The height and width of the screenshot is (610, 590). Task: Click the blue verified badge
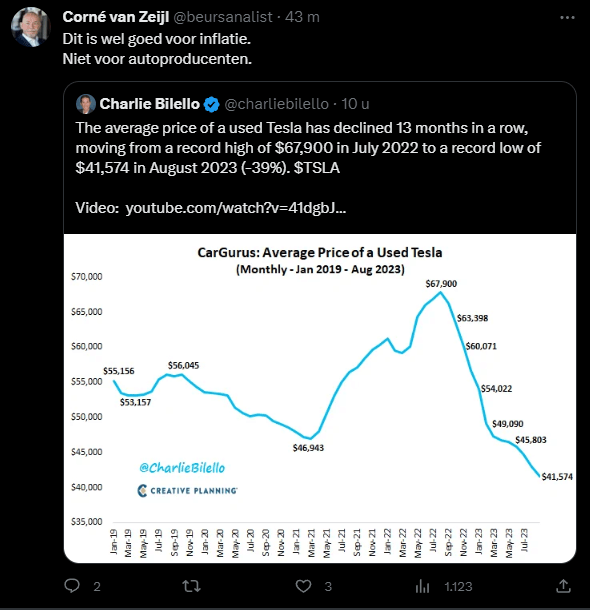212,104
